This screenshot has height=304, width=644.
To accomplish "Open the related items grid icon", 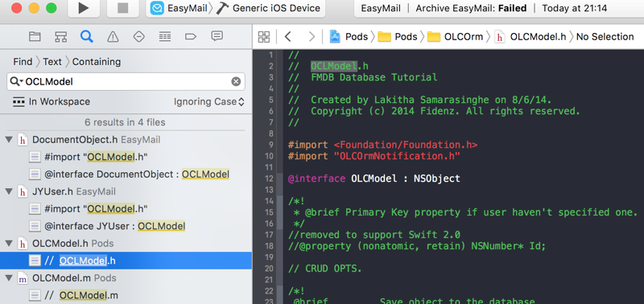I will tap(264, 37).
